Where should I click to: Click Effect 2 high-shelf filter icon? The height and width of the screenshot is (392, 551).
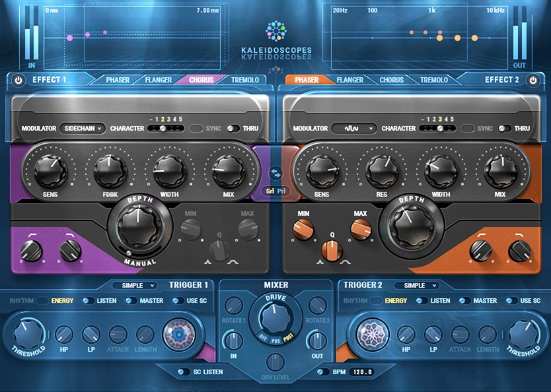point(519,234)
